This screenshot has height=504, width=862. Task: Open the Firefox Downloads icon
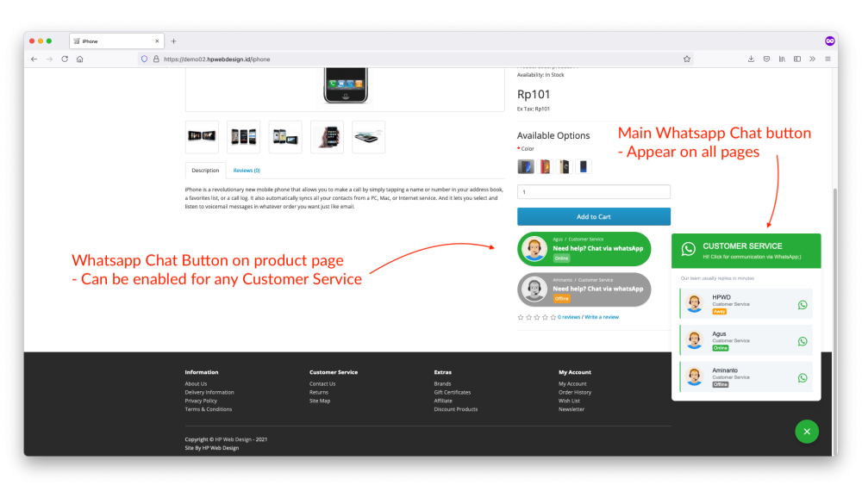click(751, 59)
